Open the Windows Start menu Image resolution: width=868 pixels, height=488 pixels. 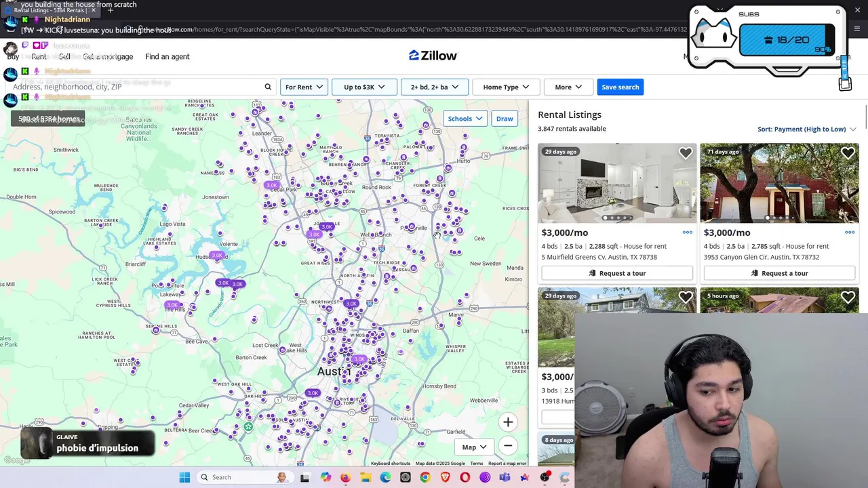pyautogui.click(x=184, y=477)
